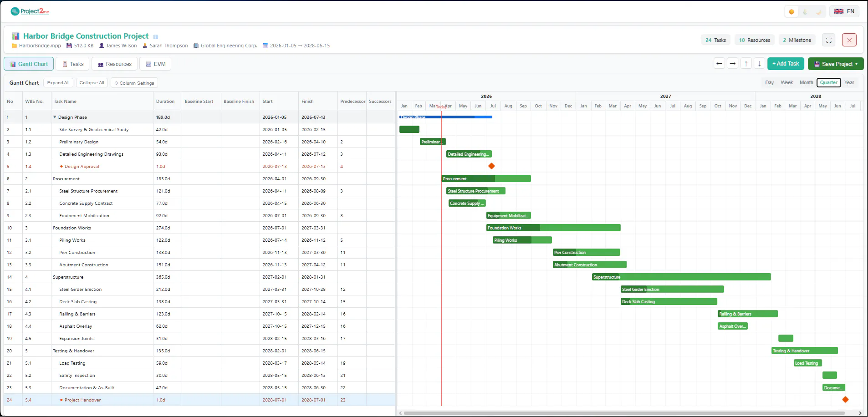Click Project Handover milestone diamond in task list
868x417 pixels.
click(61, 400)
